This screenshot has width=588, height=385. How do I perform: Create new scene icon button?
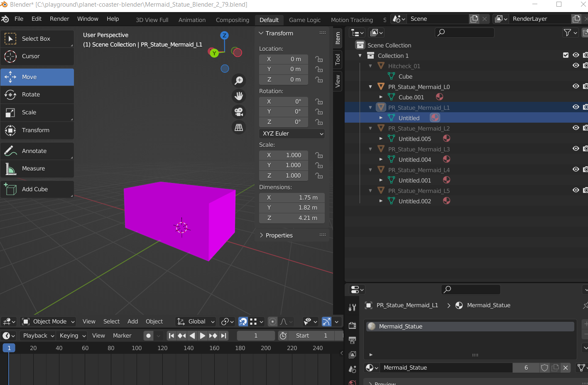[x=474, y=19]
